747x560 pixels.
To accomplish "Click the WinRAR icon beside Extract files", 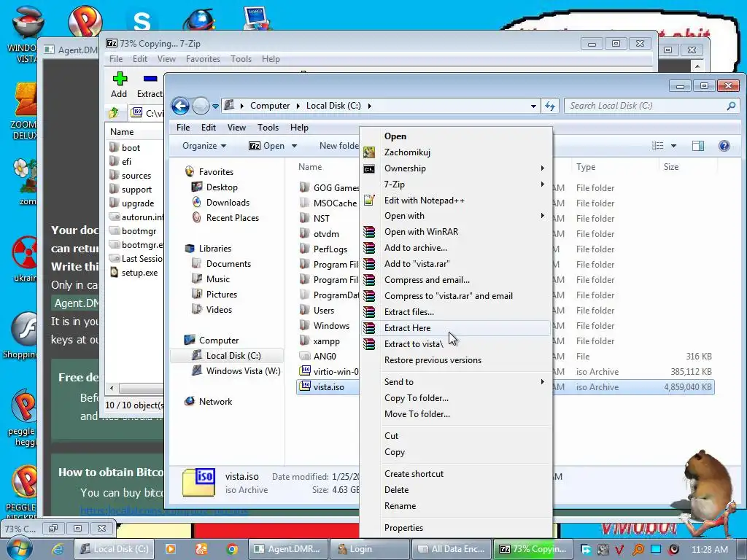I will tap(369, 312).
